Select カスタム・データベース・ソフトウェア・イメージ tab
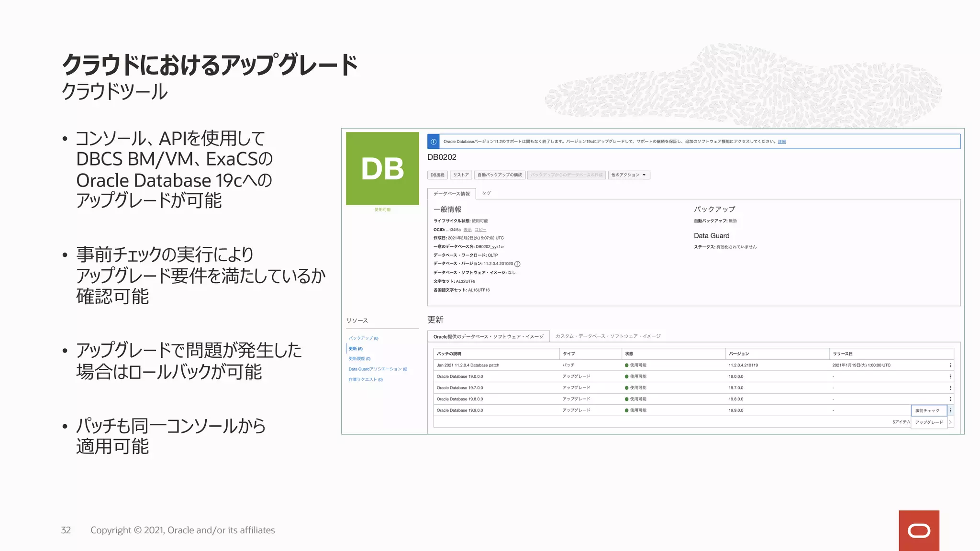The width and height of the screenshot is (980, 551). [608, 336]
